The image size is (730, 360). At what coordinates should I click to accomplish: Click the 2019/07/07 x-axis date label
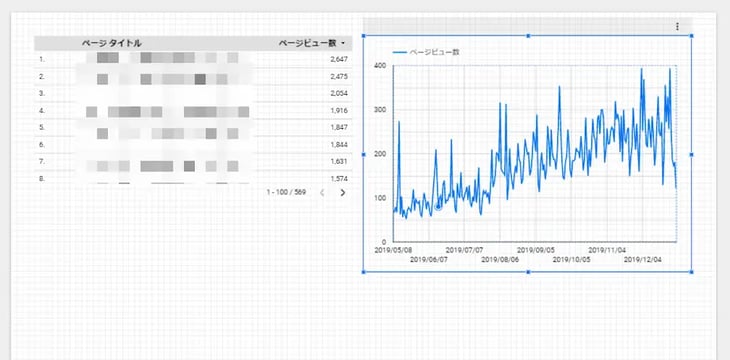[x=465, y=250]
